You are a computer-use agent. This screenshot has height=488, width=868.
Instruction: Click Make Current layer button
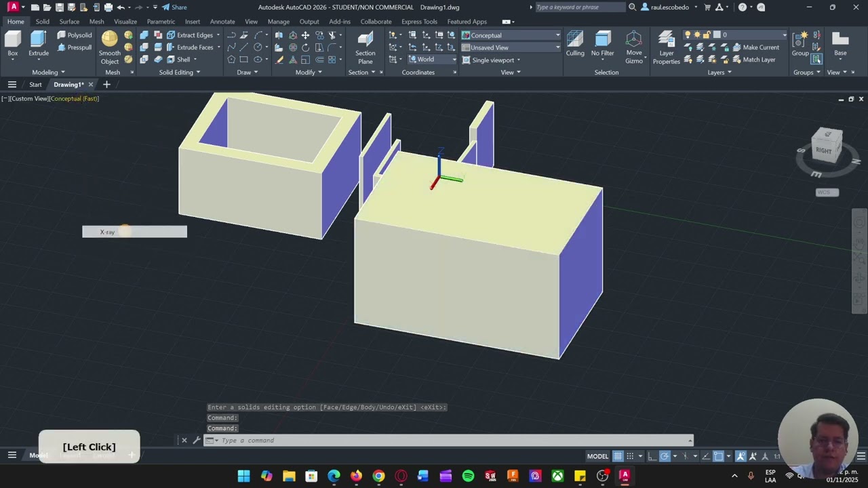point(755,47)
